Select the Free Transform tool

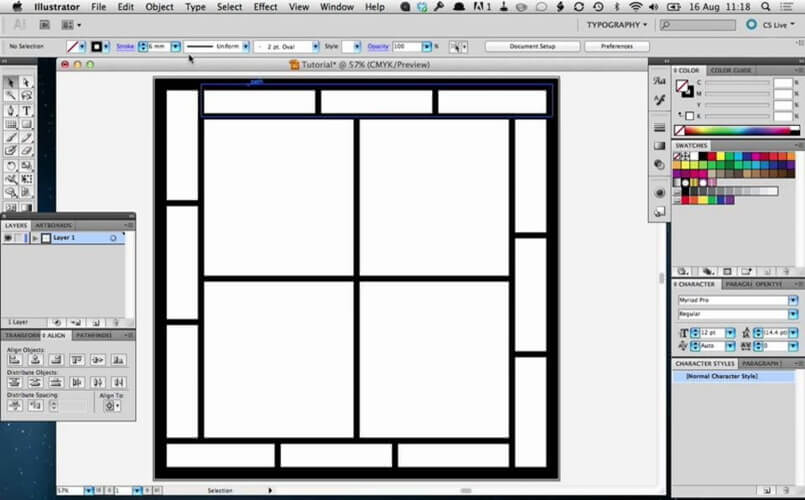click(26, 179)
